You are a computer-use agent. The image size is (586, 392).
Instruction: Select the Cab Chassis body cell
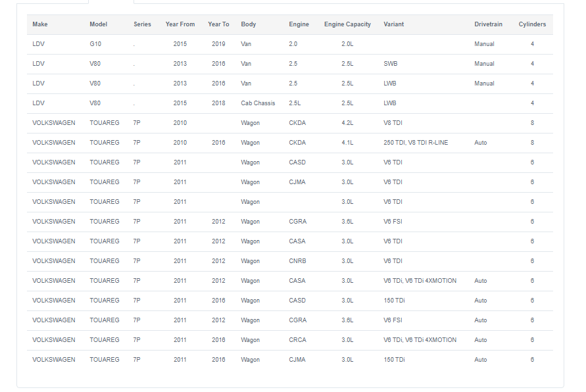coord(258,103)
